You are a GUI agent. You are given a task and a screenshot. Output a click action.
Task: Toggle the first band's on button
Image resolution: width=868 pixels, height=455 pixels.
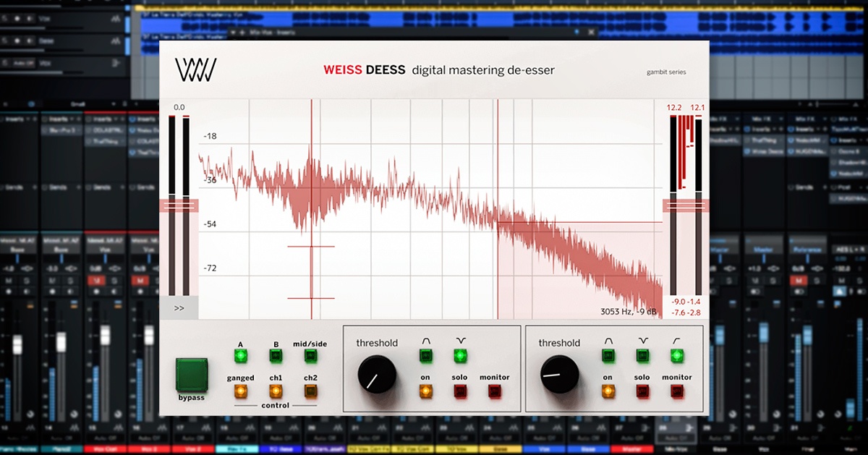[425, 391]
